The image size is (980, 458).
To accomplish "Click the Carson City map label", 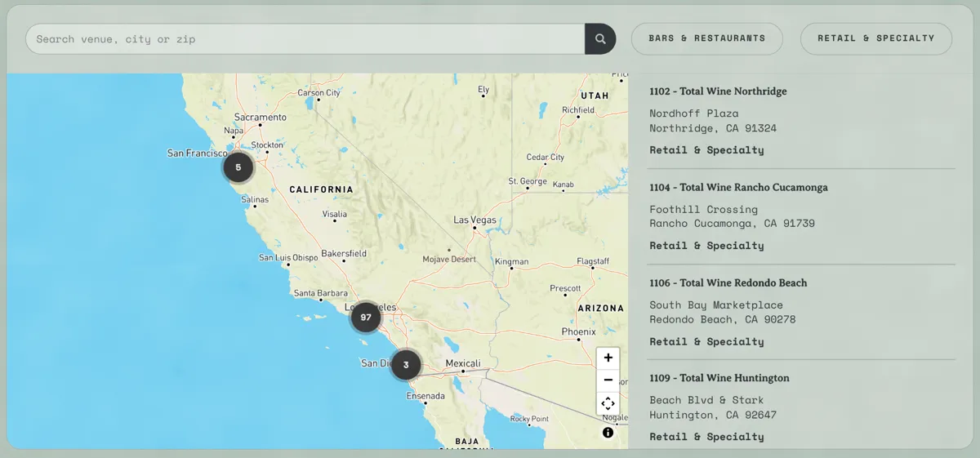I will [x=318, y=93].
